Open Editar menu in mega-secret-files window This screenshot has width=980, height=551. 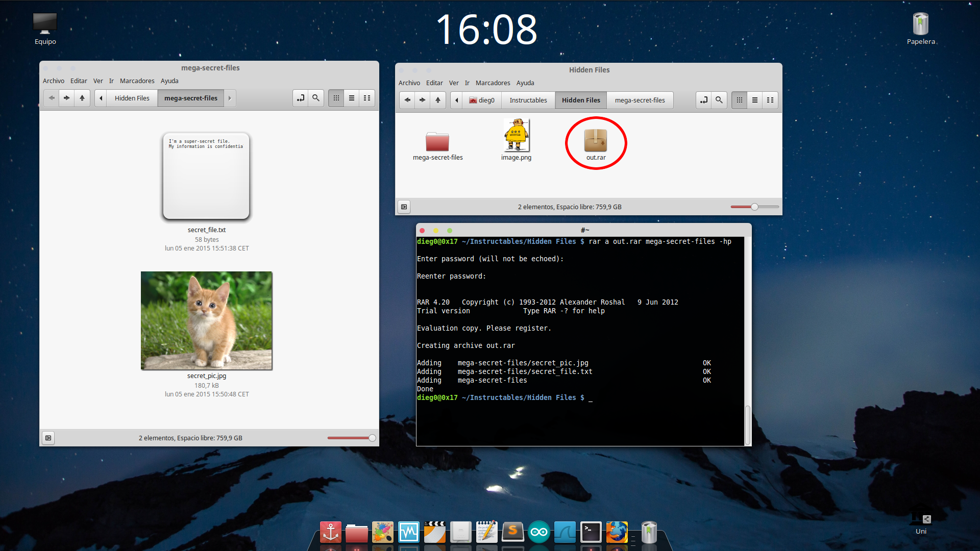pos(79,81)
